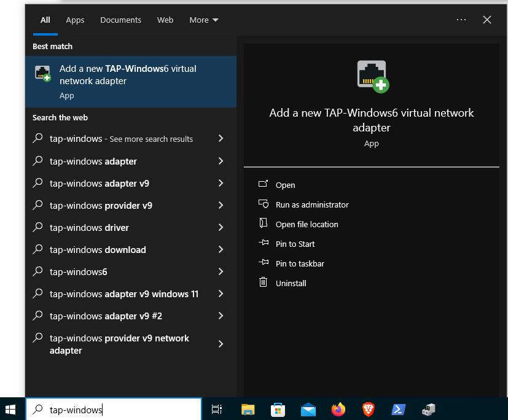Image resolution: width=508 pixels, height=420 pixels.
Task: Click Uninstall in the app actions
Action: (x=291, y=283)
